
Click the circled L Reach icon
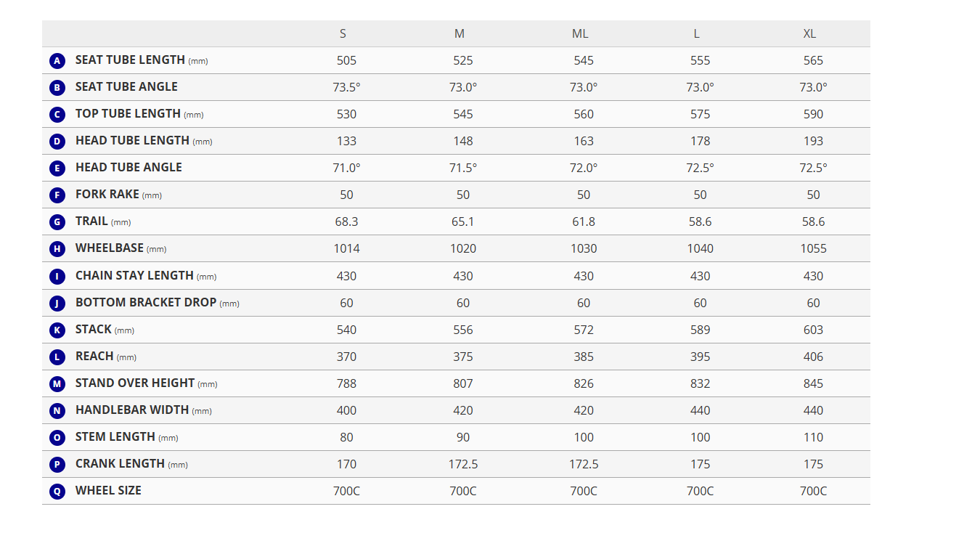click(x=57, y=357)
